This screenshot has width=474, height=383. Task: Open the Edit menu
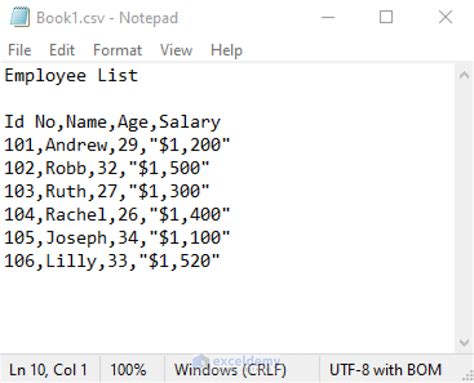point(62,50)
